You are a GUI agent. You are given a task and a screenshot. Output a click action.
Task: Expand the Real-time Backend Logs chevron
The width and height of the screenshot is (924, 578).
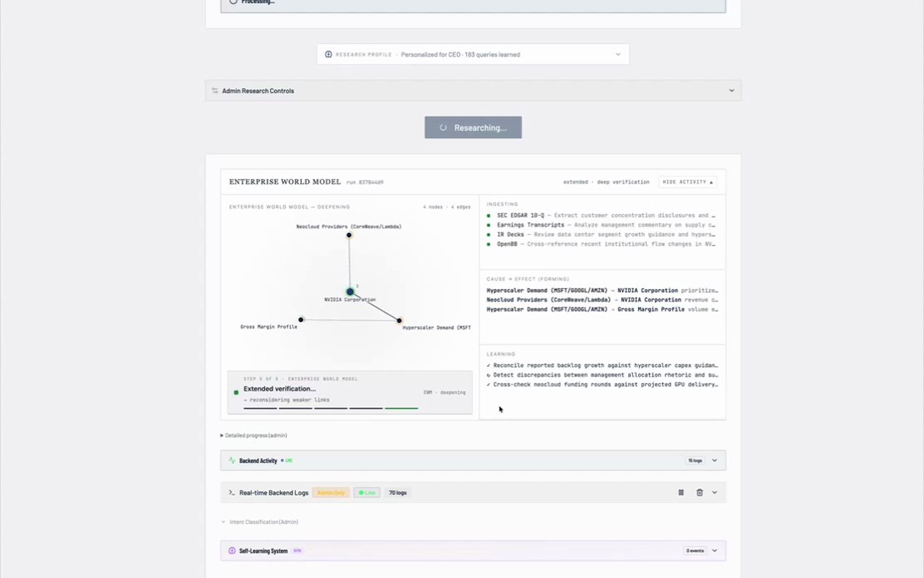pos(715,493)
